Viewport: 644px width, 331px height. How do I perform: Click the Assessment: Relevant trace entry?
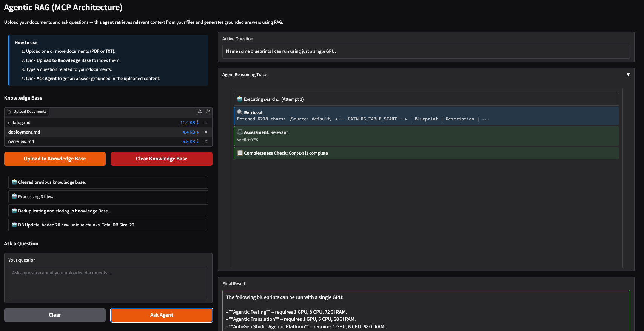click(426, 136)
